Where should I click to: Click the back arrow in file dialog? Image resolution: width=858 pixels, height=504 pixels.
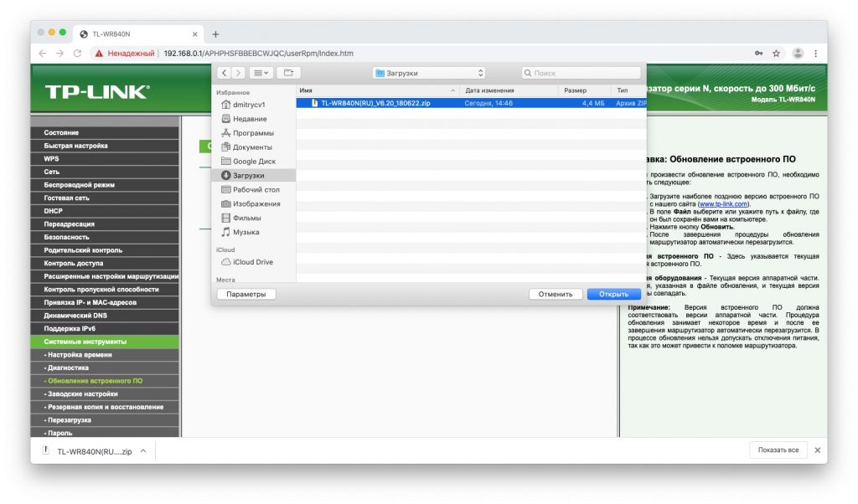click(x=225, y=74)
